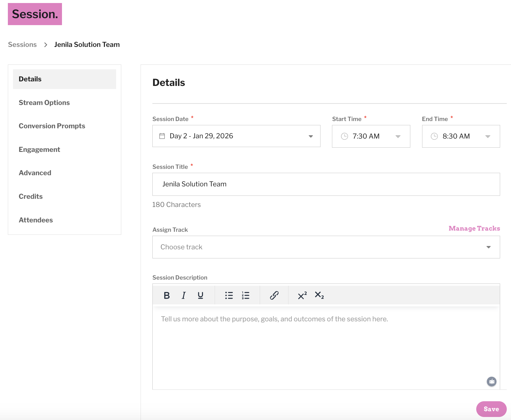Click the Details heading
Screen dimensions: 511x420
point(169,83)
